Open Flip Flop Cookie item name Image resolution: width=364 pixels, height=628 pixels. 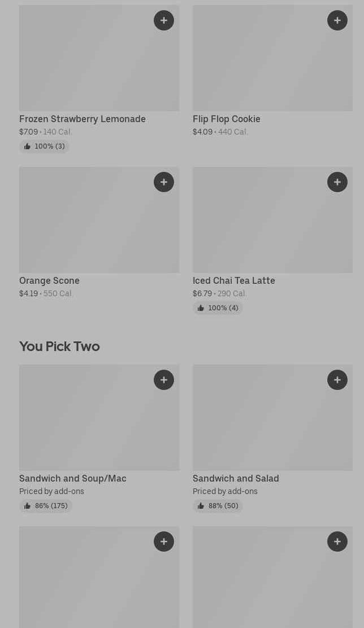(227, 119)
